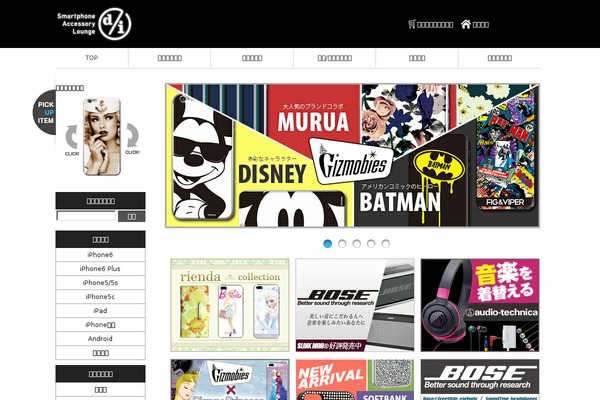600x400 pixels.
Task: Open the iPhone6 category
Action: 100,255
